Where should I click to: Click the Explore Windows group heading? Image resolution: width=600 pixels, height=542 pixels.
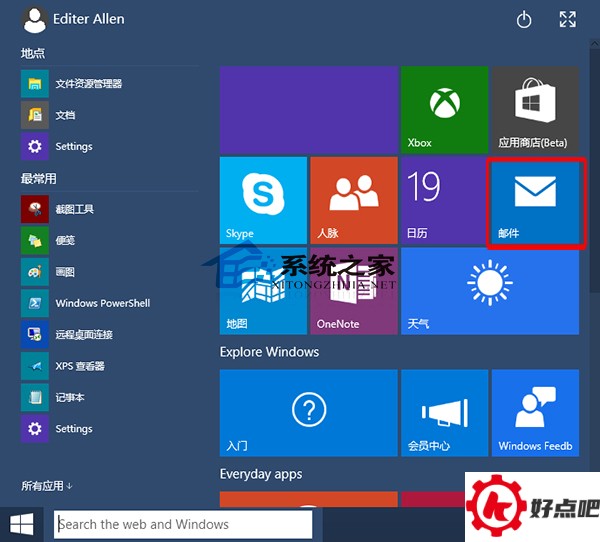tap(269, 352)
